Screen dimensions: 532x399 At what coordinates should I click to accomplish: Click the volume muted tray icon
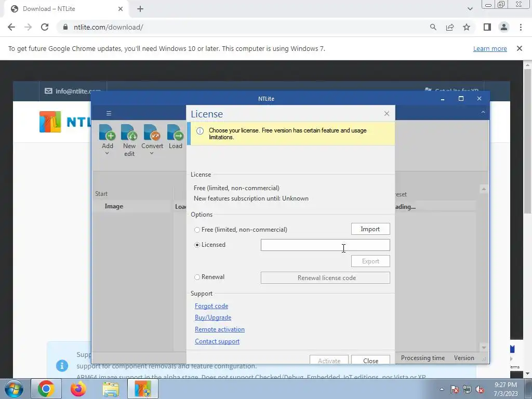(480, 389)
